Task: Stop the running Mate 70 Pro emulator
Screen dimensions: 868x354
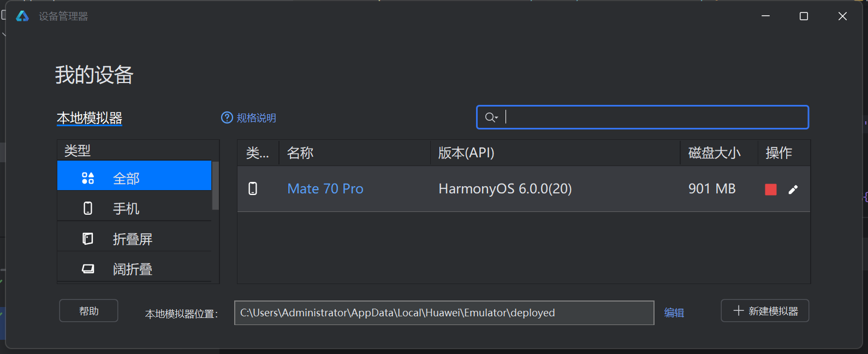Action: [x=770, y=190]
